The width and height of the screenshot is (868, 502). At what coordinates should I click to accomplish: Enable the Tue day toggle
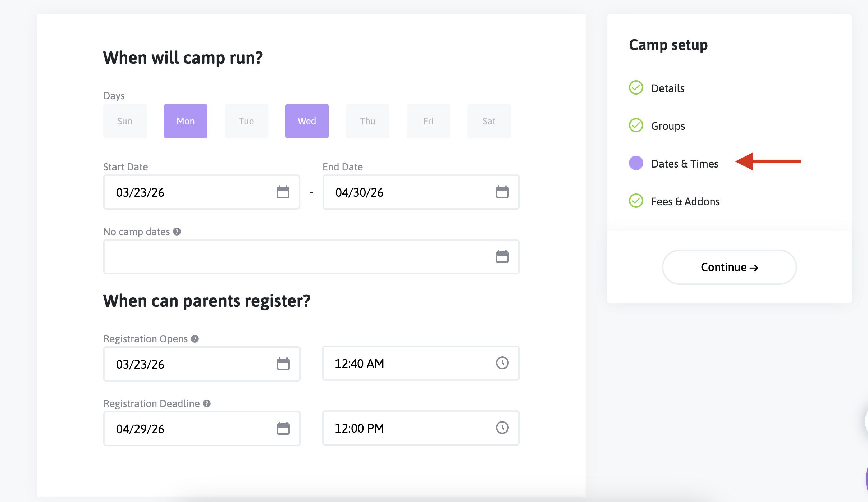click(246, 121)
